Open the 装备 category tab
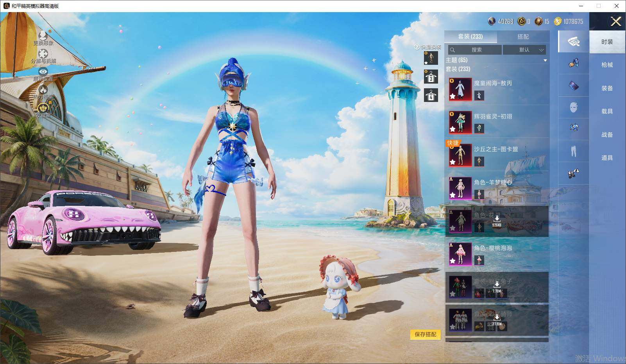626x364 pixels. pos(607,88)
